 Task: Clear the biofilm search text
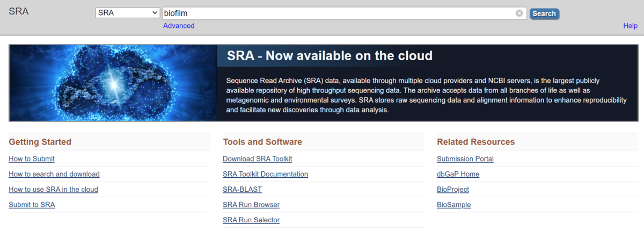pyautogui.click(x=519, y=13)
